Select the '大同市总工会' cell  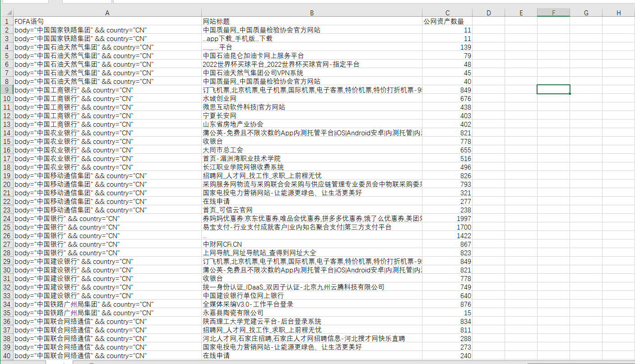(x=312, y=150)
